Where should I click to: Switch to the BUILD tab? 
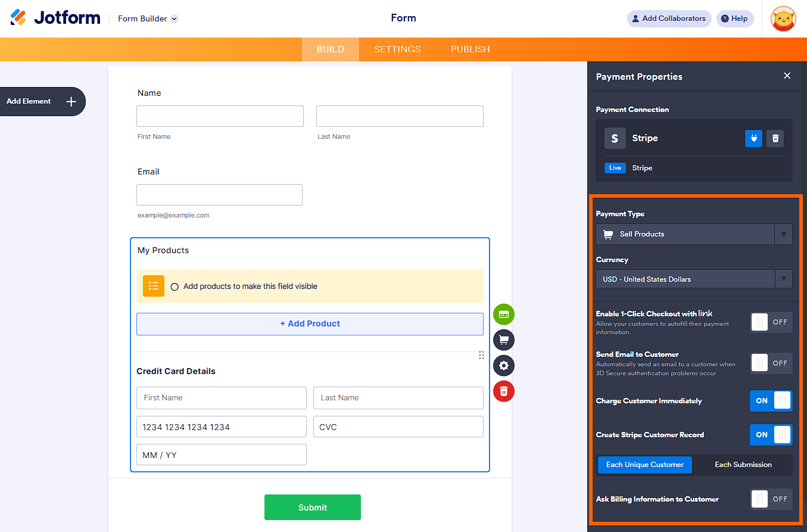click(331, 49)
